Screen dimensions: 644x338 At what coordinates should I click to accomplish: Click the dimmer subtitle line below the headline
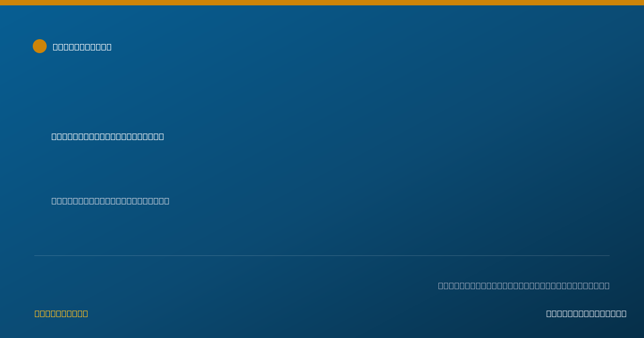(110, 201)
